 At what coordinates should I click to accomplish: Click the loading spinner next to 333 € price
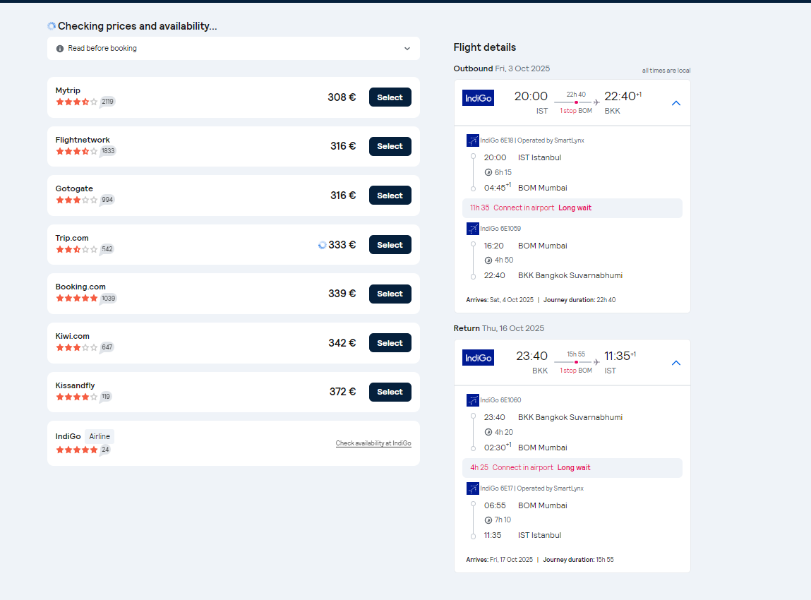click(x=322, y=245)
